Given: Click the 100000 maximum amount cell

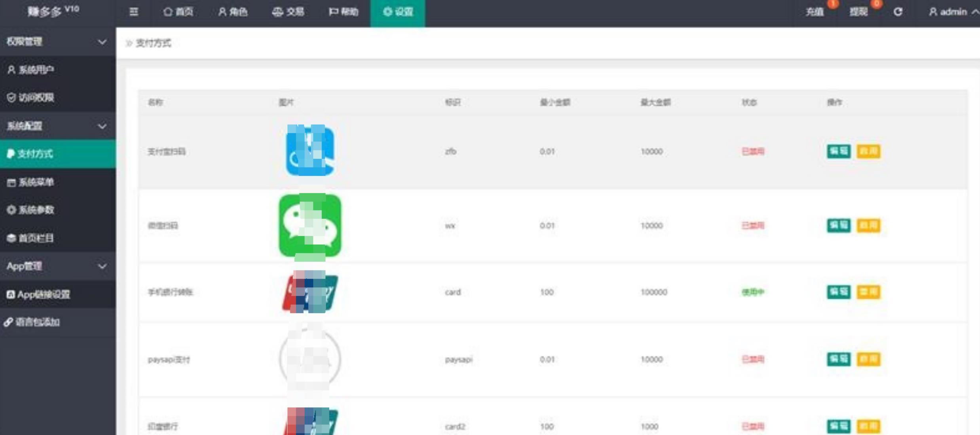Looking at the screenshot, I should pos(654,292).
